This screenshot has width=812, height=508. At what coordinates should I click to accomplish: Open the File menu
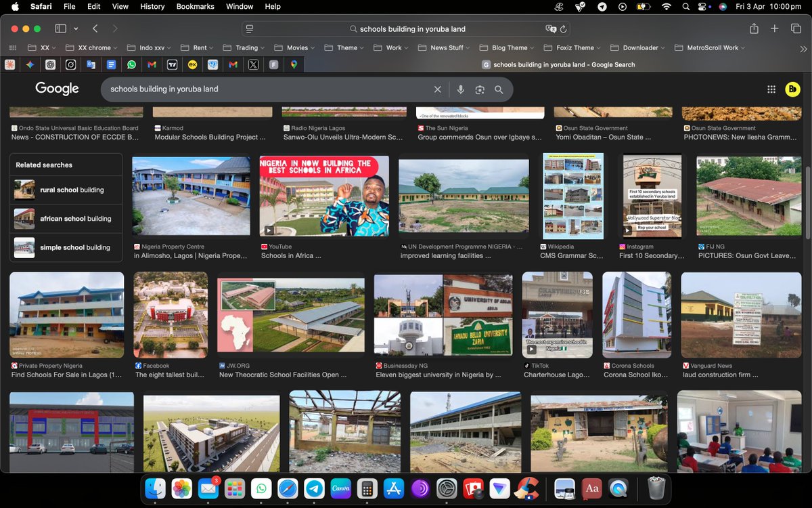coord(69,7)
